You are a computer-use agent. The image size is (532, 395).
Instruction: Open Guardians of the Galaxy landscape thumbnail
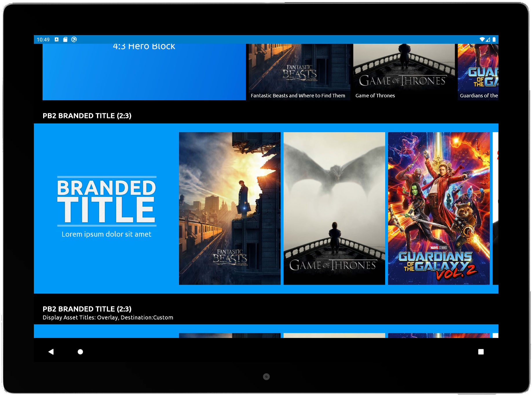tap(478, 72)
